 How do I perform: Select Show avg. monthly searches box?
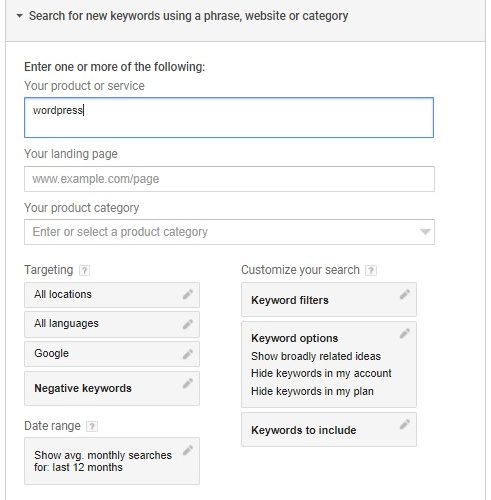point(112,461)
